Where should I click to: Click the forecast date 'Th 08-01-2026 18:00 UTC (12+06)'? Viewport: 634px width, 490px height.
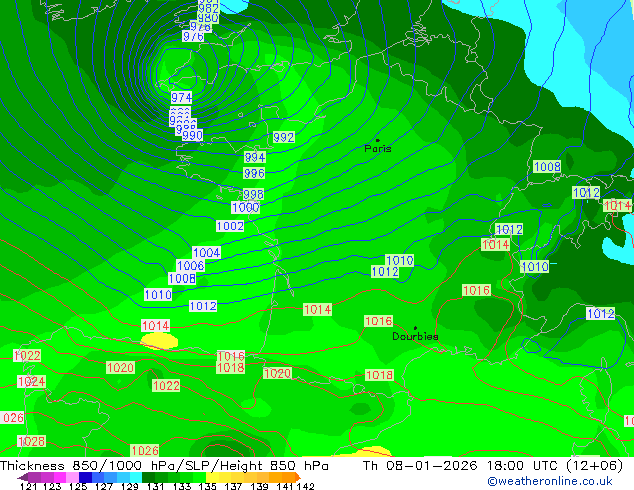coord(493,466)
